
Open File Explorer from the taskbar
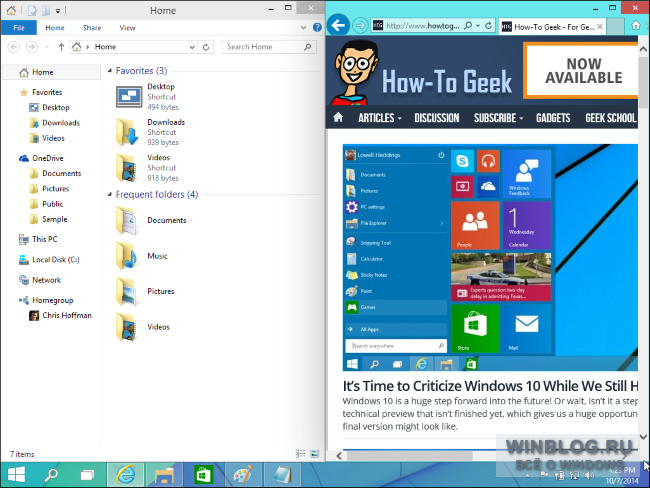164,474
